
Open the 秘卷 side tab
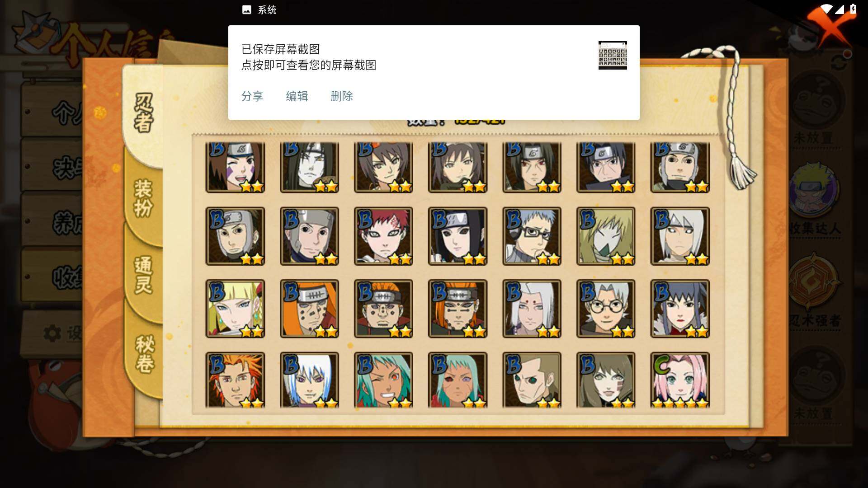coord(145,353)
